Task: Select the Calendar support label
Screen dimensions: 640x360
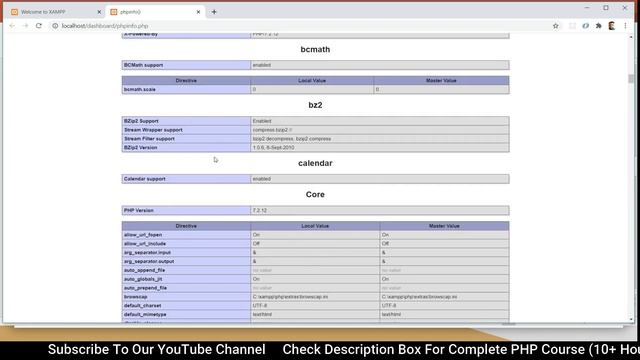Action: coord(144,179)
